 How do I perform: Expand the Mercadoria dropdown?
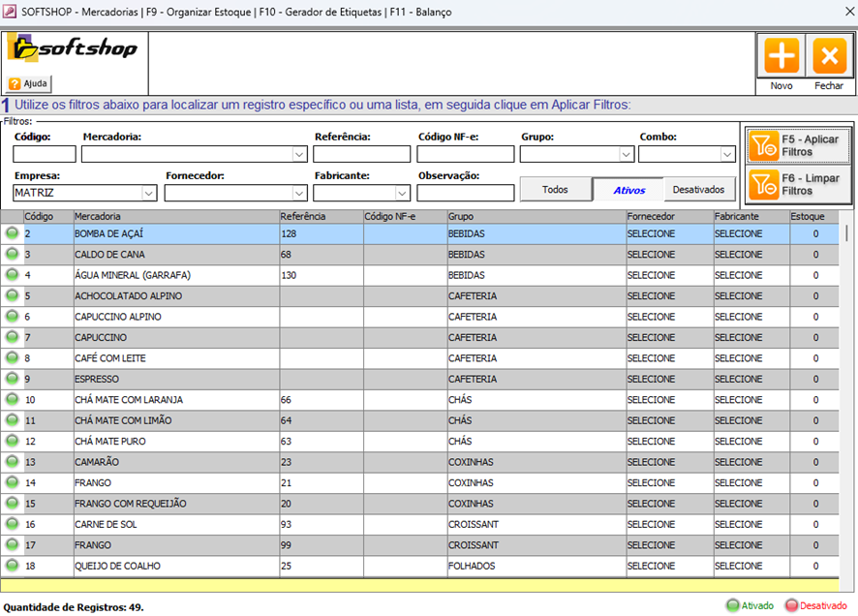tap(298, 154)
